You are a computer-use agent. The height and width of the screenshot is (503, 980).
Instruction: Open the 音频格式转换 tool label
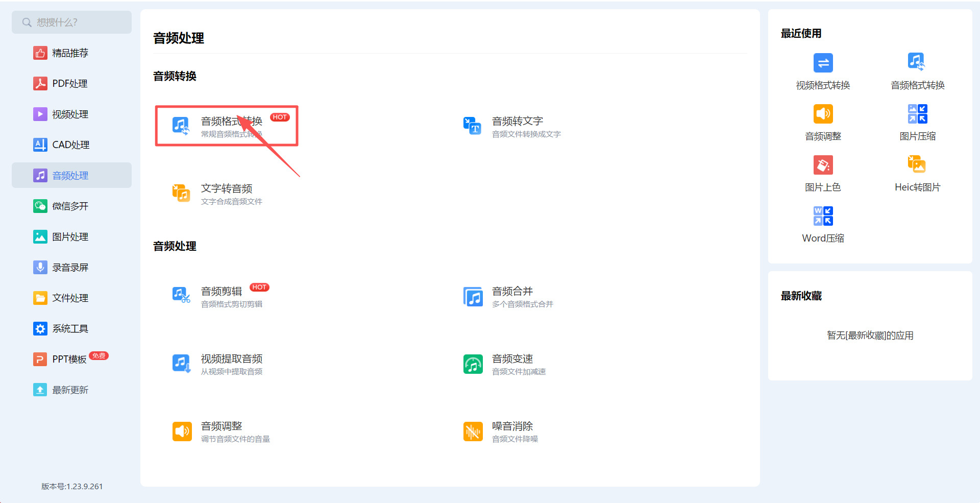(232, 121)
